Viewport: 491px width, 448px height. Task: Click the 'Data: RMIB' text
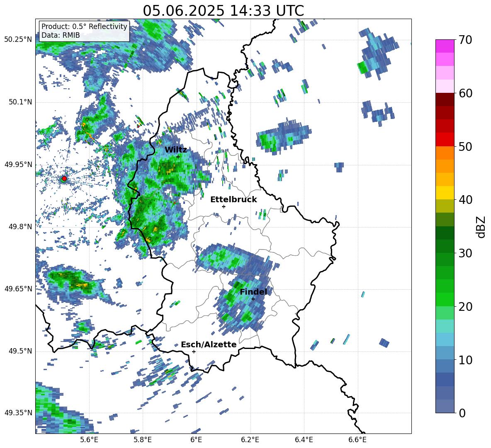coord(61,35)
